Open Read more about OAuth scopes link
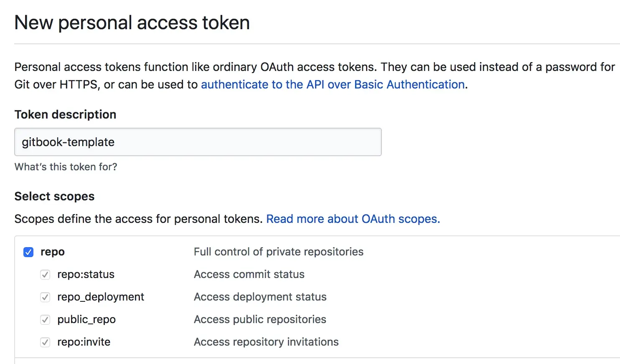The image size is (620, 364). point(353,219)
